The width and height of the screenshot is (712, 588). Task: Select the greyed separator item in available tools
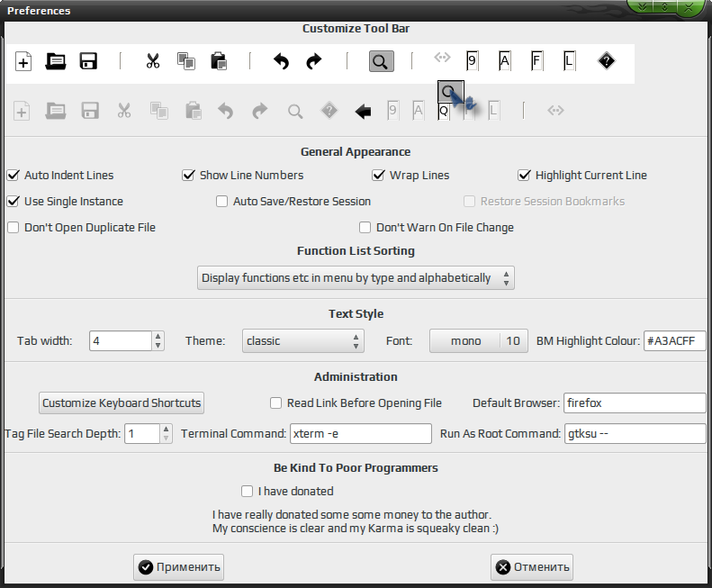524,111
